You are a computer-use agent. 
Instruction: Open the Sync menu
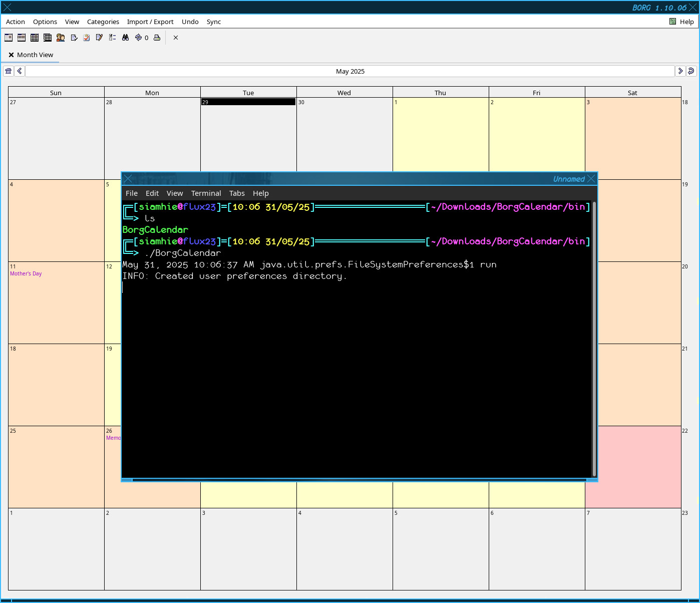coord(214,22)
